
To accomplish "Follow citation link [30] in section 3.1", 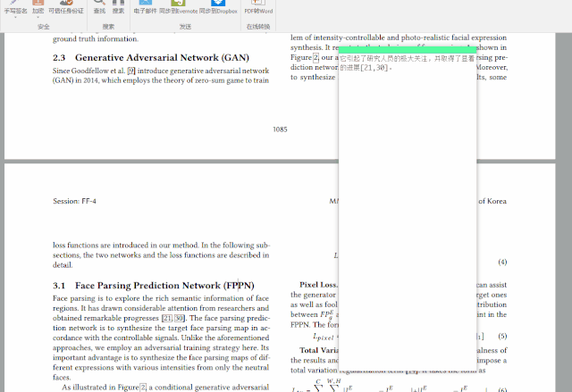I will pos(179,318).
